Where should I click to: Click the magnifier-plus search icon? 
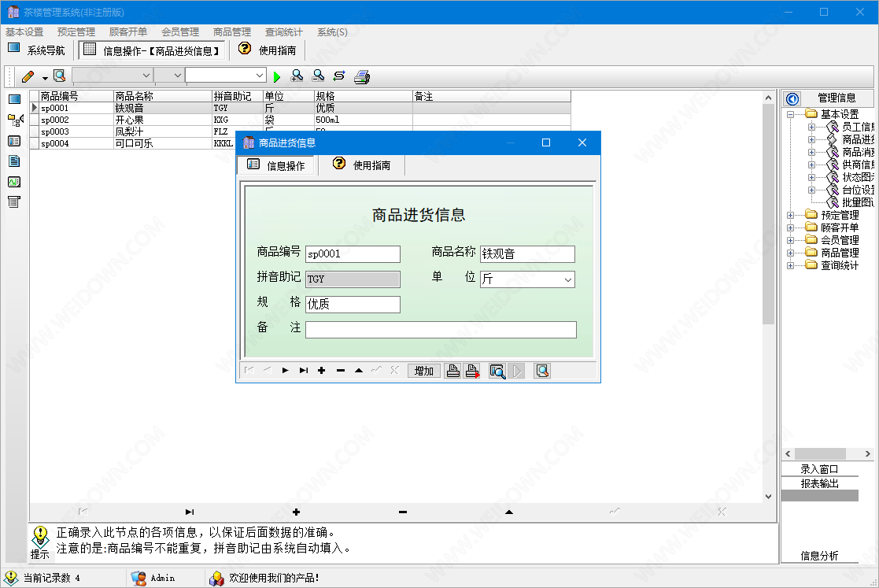297,76
